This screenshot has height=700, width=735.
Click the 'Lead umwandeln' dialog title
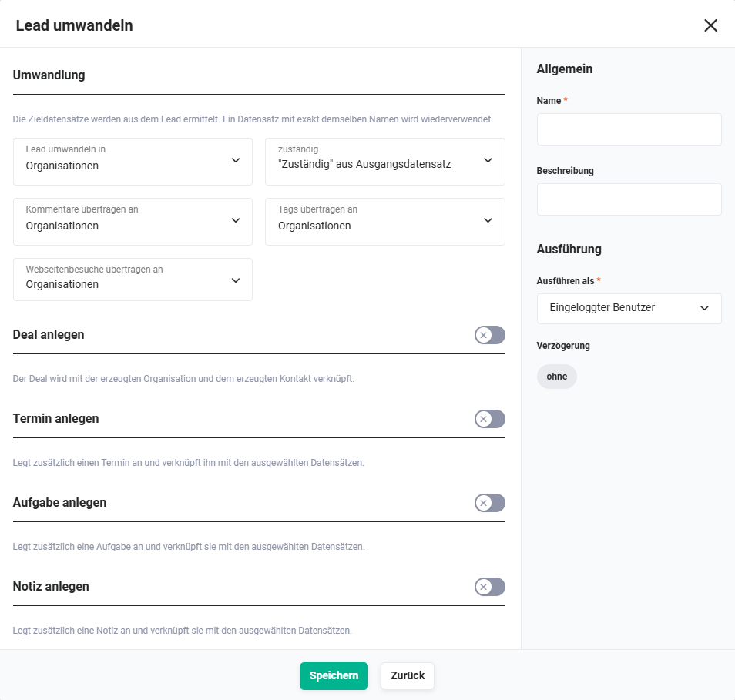coord(75,25)
